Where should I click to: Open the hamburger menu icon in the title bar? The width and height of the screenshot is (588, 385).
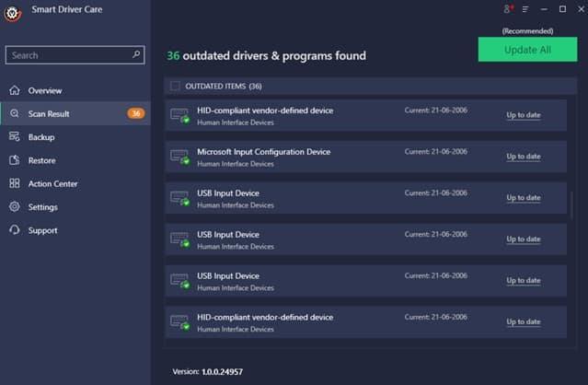[x=525, y=8]
